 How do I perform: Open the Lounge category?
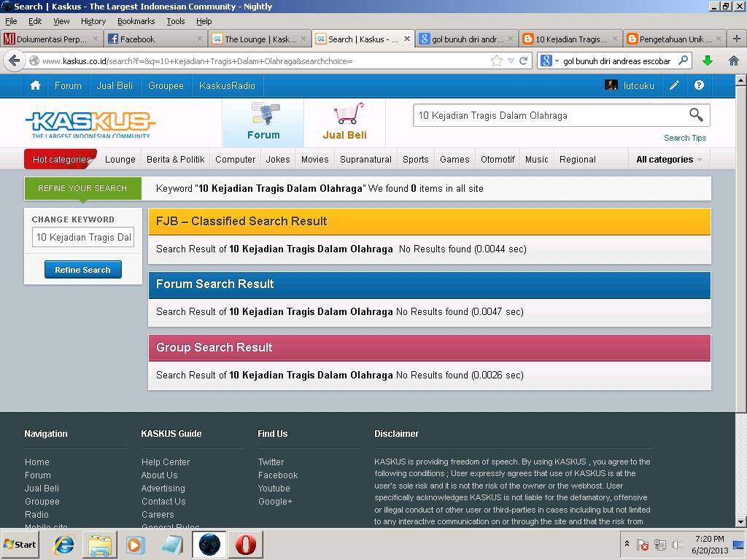(x=120, y=160)
